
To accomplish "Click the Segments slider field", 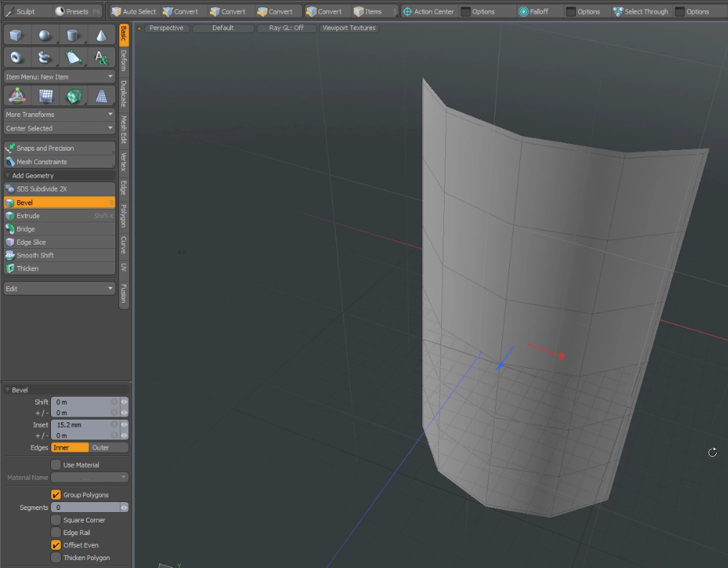I will pyautogui.click(x=85, y=507).
